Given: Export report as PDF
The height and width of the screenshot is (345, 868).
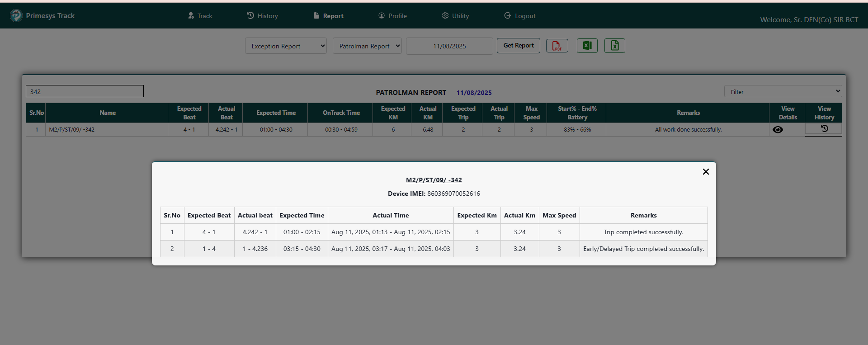Looking at the screenshot, I should pos(557,46).
